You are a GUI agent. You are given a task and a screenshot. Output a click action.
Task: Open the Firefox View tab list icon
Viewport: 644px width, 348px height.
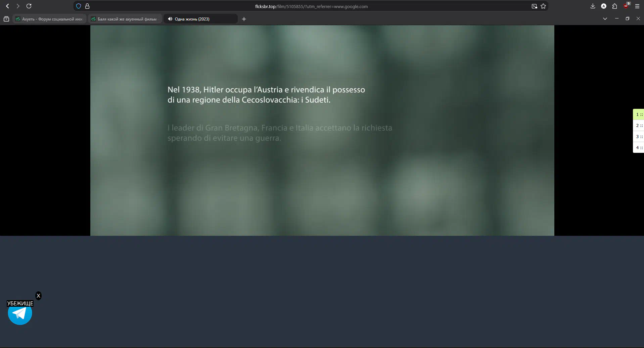click(x=6, y=19)
